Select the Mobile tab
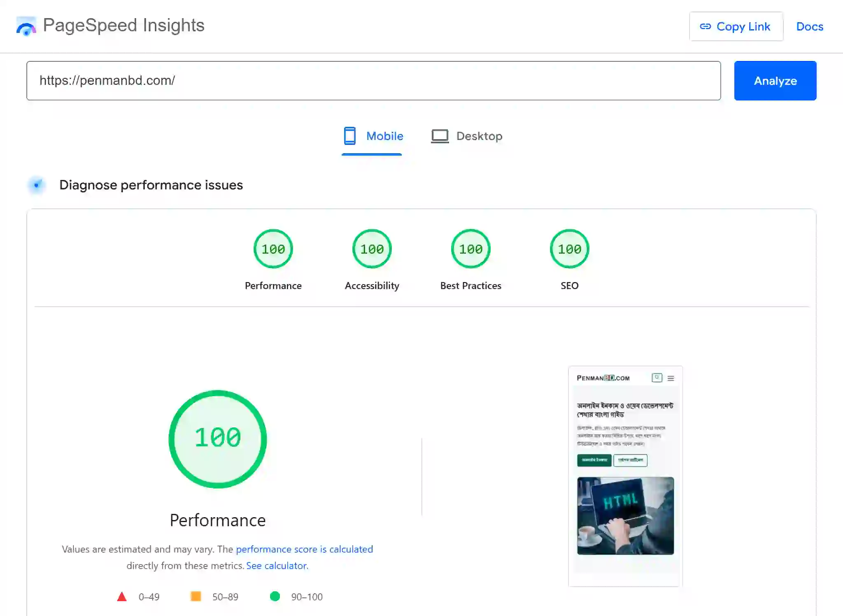 373,136
